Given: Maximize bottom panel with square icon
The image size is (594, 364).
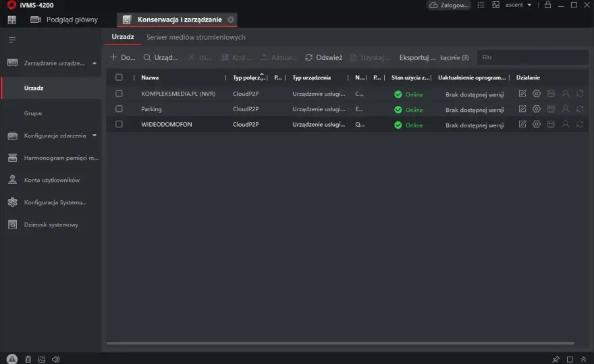Looking at the screenshot, I should (570, 359).
